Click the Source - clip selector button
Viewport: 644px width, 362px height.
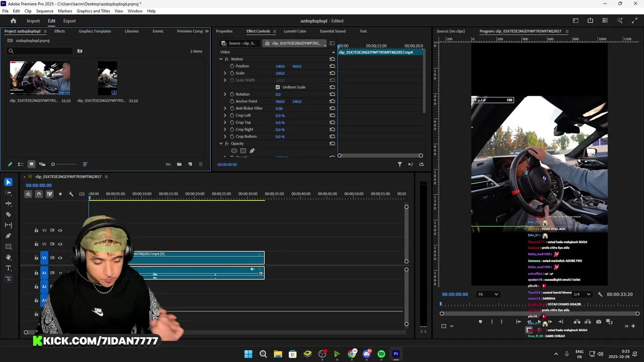pos(241,43)
